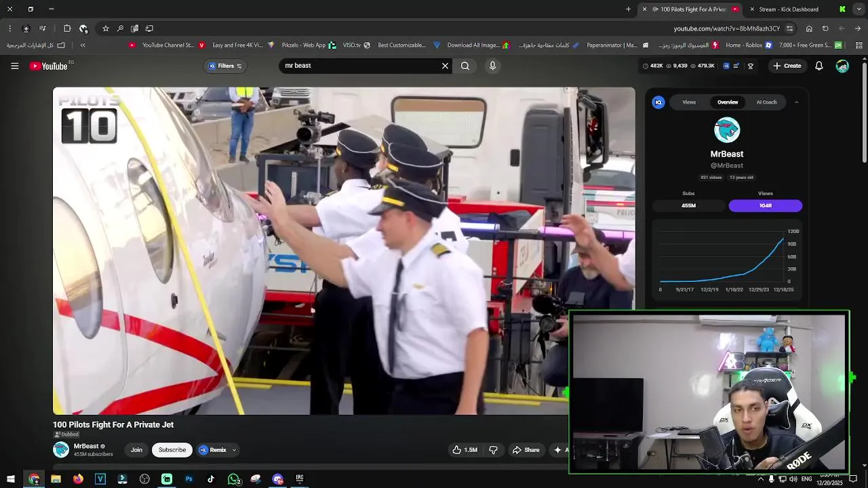The height and width of the screenshot is (488, 868).
Task: Open the site settings icon in address bar
Action: (789, 28)
